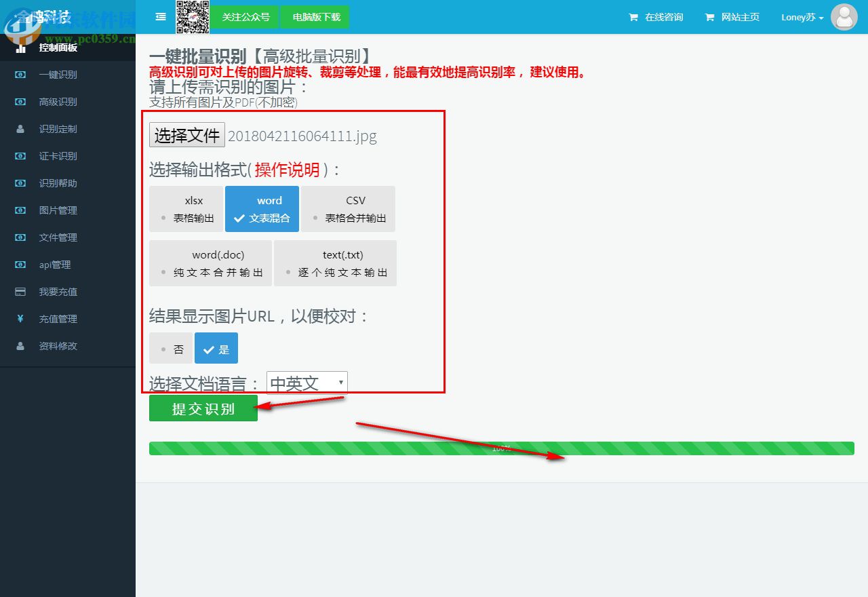Screen dimensions: 868x597
Task: Click the 在线咨询 cart icon
Action: [x=633, y=17]
